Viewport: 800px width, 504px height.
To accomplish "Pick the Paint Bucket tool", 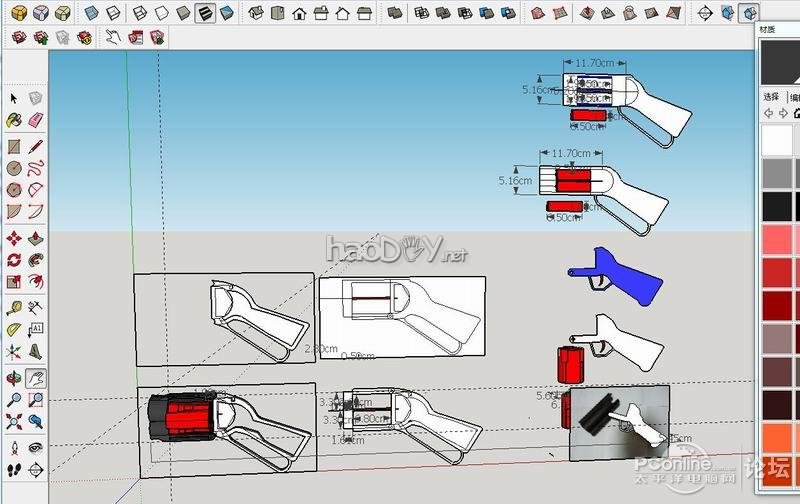I will [14, 120].
